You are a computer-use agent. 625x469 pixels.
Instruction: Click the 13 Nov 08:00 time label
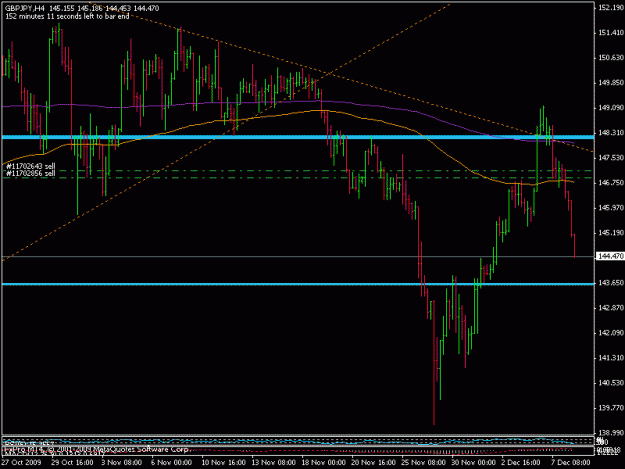coord(273,463)
